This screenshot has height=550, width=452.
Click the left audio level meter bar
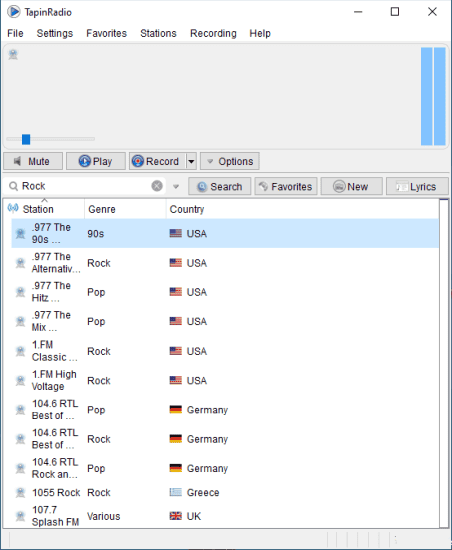point(427,96)
